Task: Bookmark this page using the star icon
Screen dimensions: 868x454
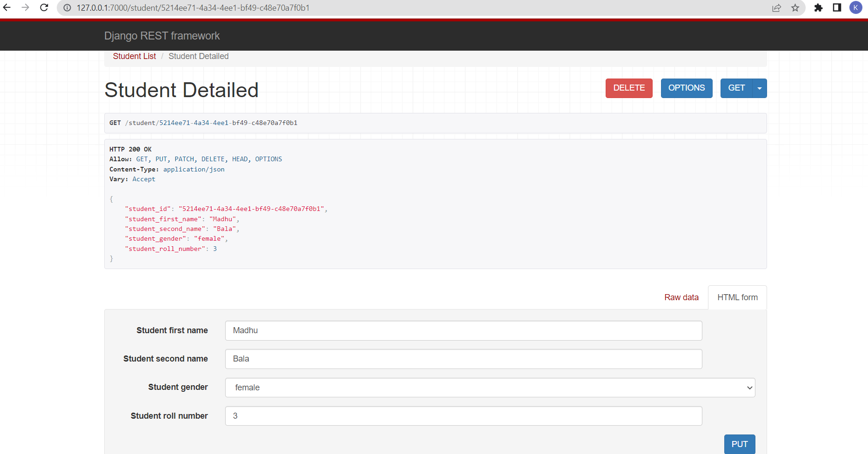Action: point(795,8)
